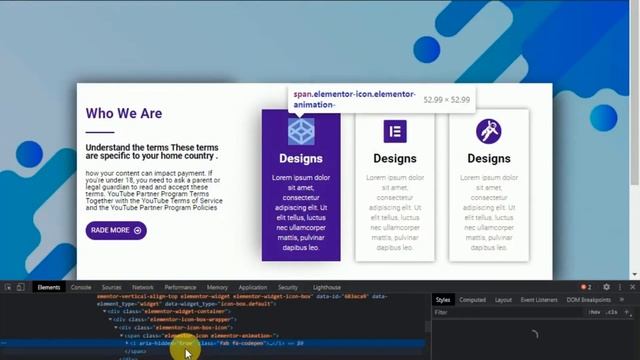Click the styles Filter input field
The image size is (640, 360).
(508, 312)
